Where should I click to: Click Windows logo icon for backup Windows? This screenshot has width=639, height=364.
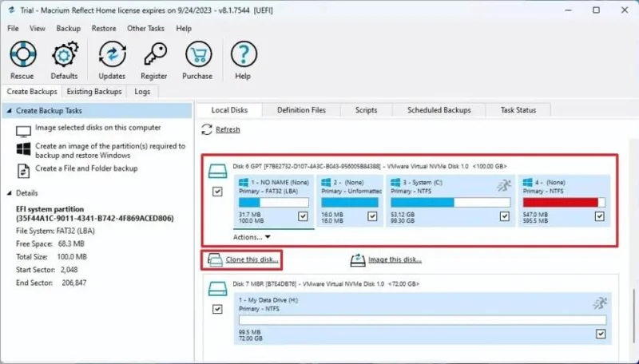pyautogui.click(x=23, y=149)
